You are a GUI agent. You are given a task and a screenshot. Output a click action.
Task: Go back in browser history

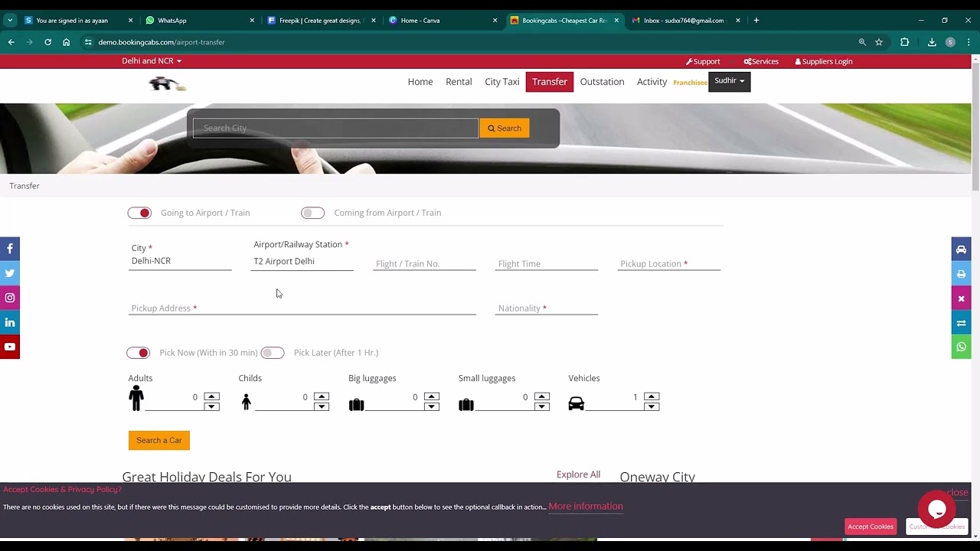(11, 42)
